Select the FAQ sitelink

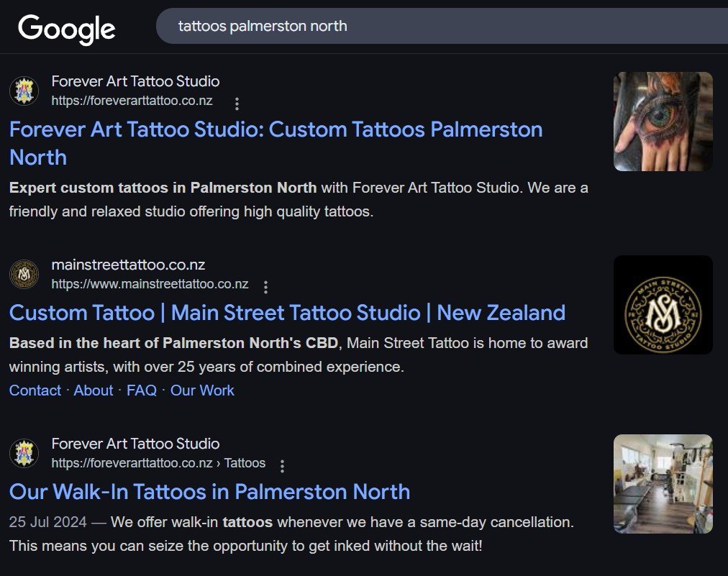[141, 390]
